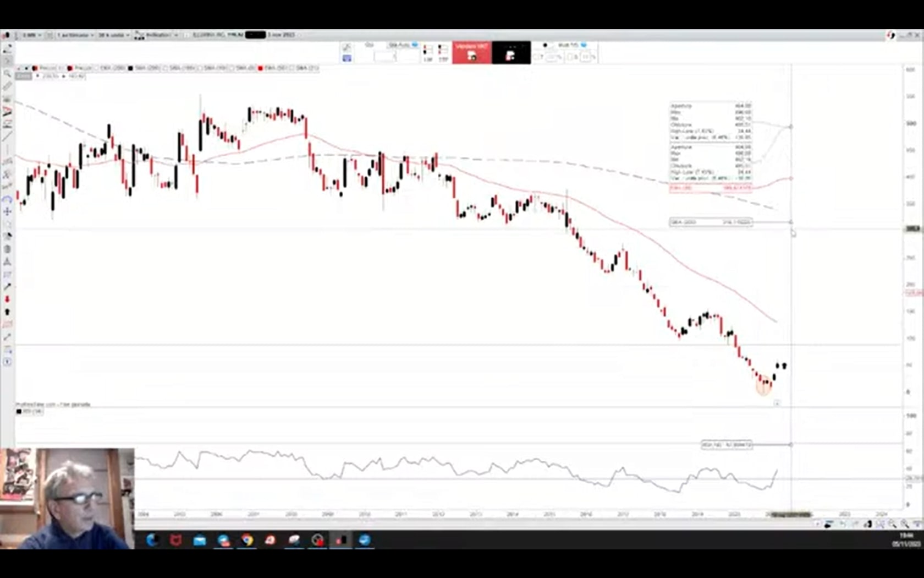Image resolution: width=924 pixels, height=578 pixels.
Task: Select the red down arrow tool
Action: (x=7, y=299)
